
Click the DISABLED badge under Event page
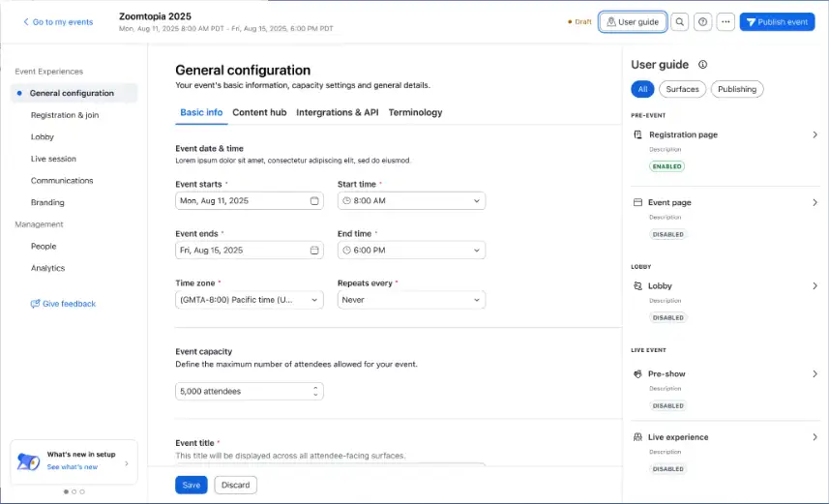coord(667,234)
